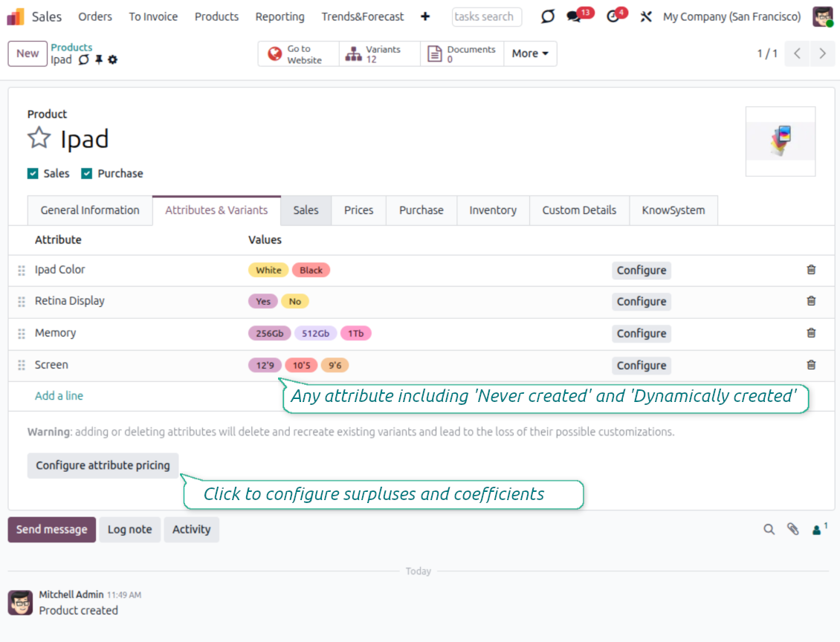Click Configure attribute pricing button
This screenshot has width=840, height=642.
click(x=103, y=465)
